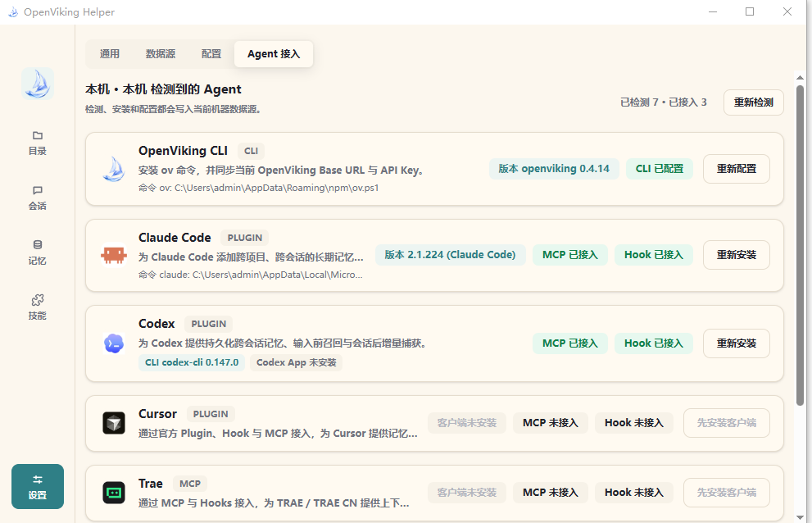The width and height of the screenshot is (812, 523).
Task: Click the Claude Code card icon
Action: click(x=113, y=255)
